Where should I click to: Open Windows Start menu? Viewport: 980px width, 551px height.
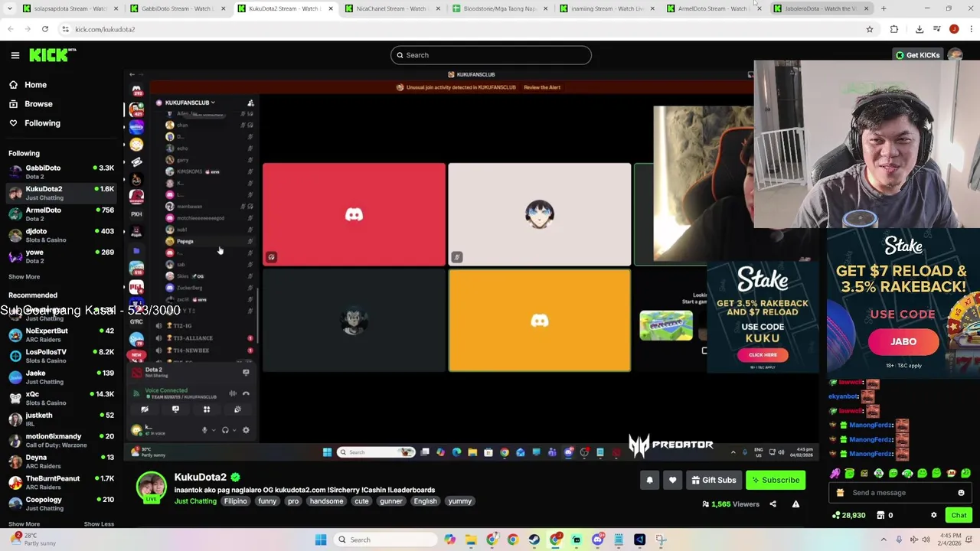click(321, 540)
